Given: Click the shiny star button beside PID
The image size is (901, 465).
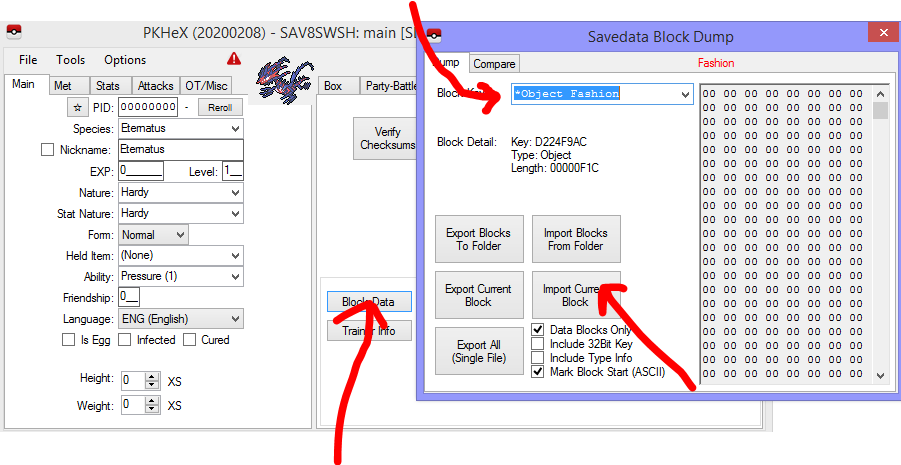Looking at the screenshot, I should (78, 107).
